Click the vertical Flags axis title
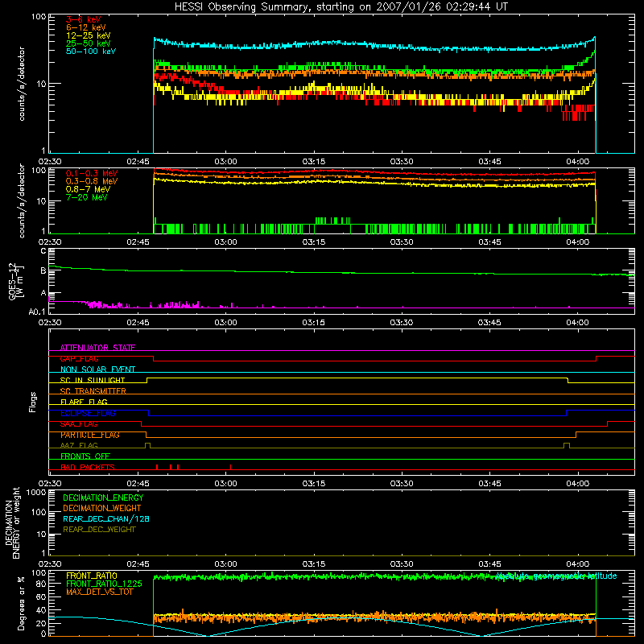The width and height of the screenshot is (644, 644). coord(33,402)
